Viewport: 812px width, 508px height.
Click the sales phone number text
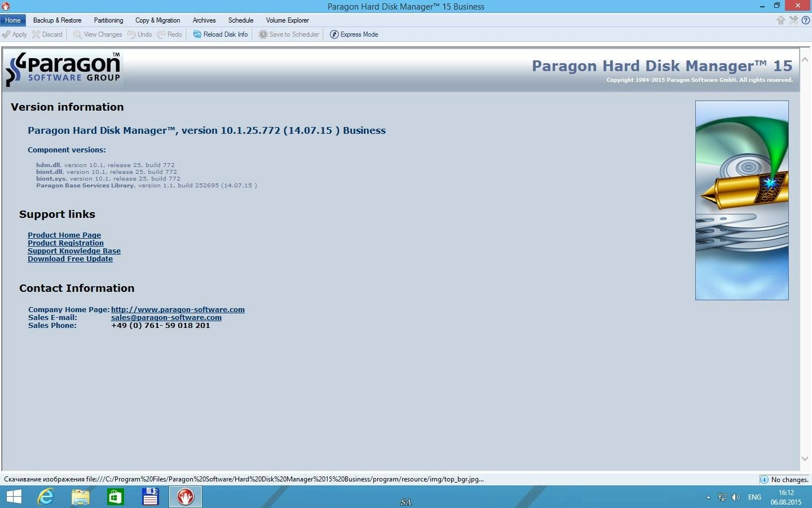click(161, 326)
